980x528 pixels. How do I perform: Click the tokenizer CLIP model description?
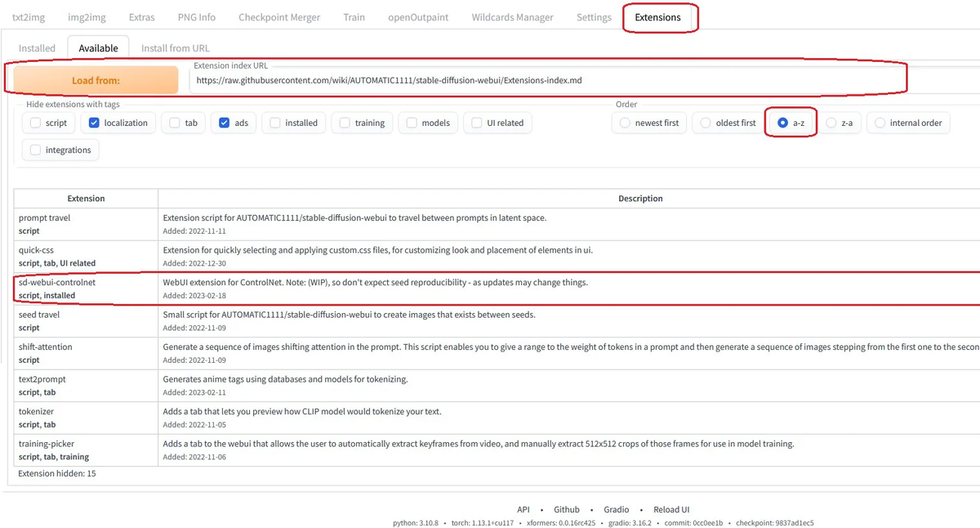302,411
